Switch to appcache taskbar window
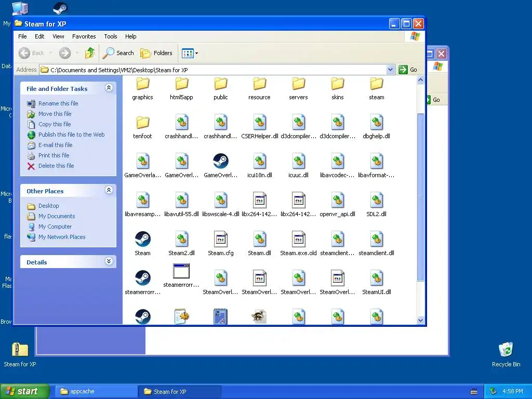The height and width of the screenshot is (399, 532). coord(96,392)
